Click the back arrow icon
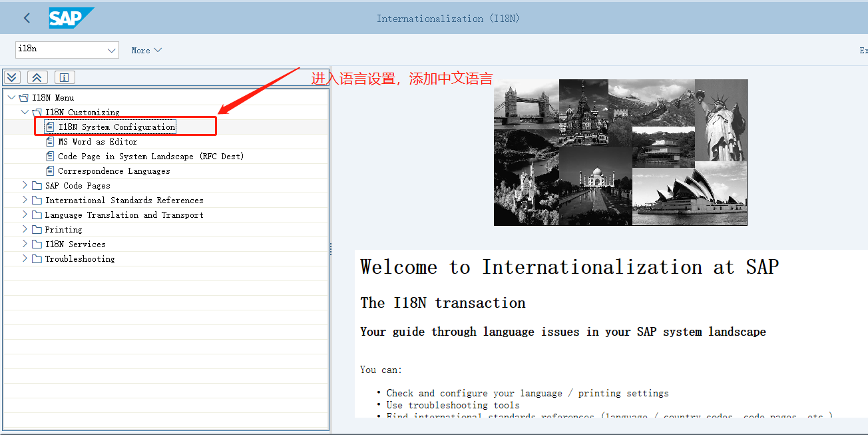This screenshot has width=868, height=435. [27, 18]
